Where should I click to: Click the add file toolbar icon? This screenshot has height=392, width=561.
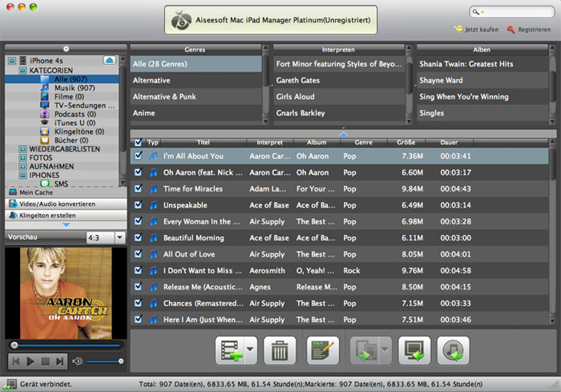(230, 350)
